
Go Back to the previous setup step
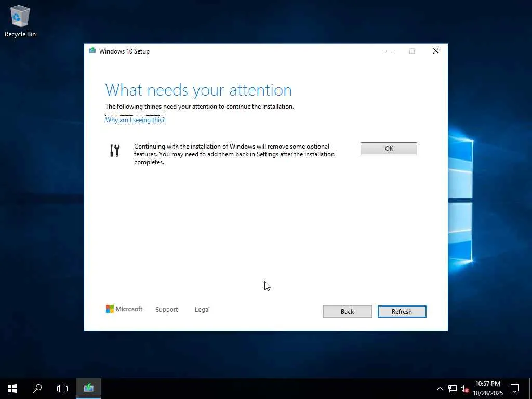point(347,312)
